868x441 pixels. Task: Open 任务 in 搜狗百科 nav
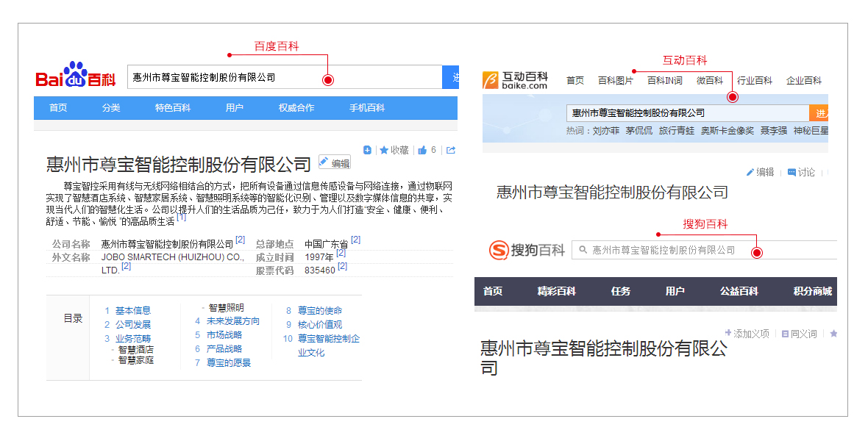click(x=621, y=291)
